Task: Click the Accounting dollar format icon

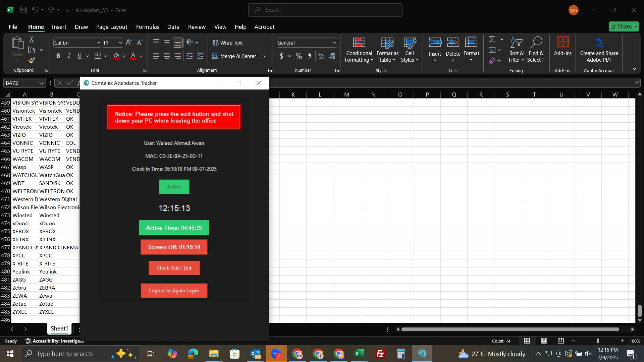Action: tap(281, 56)
